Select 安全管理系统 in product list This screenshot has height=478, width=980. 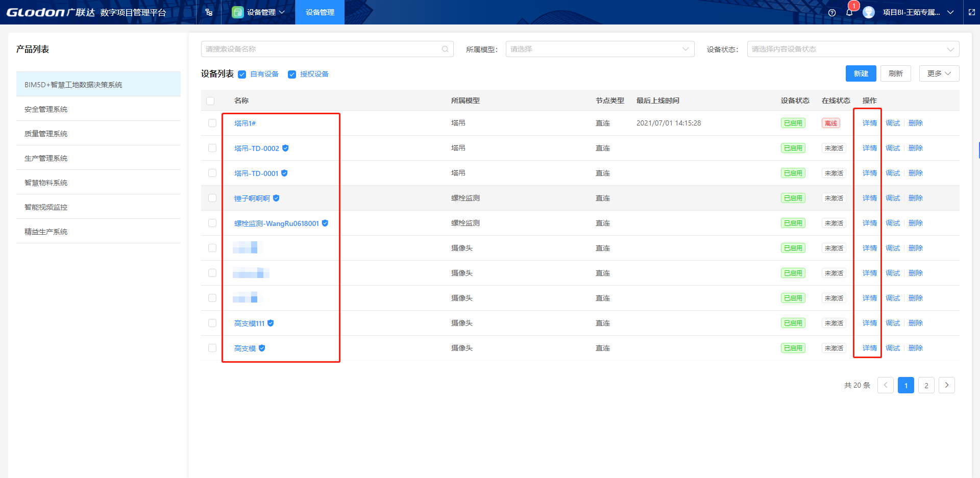[46, 109]
